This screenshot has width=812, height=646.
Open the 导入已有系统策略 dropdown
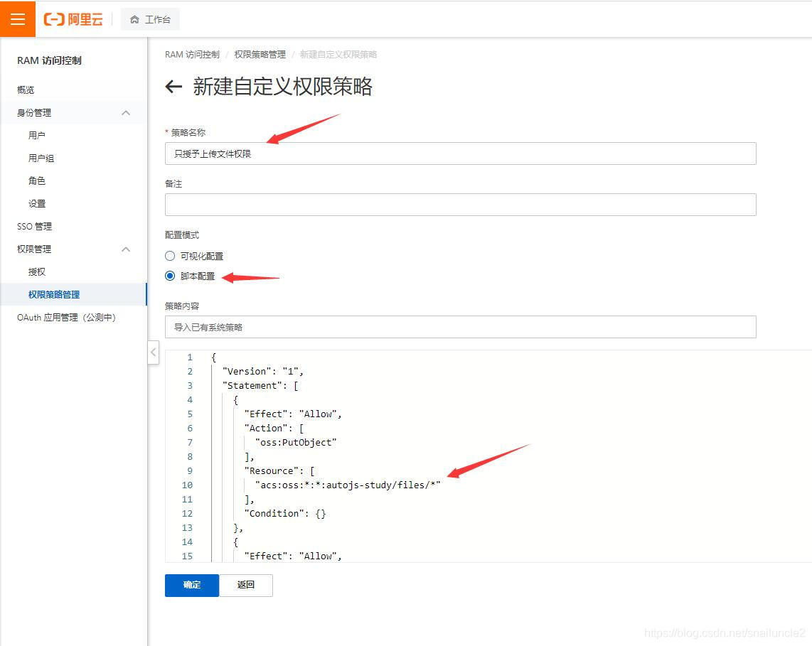click(460, 327)
